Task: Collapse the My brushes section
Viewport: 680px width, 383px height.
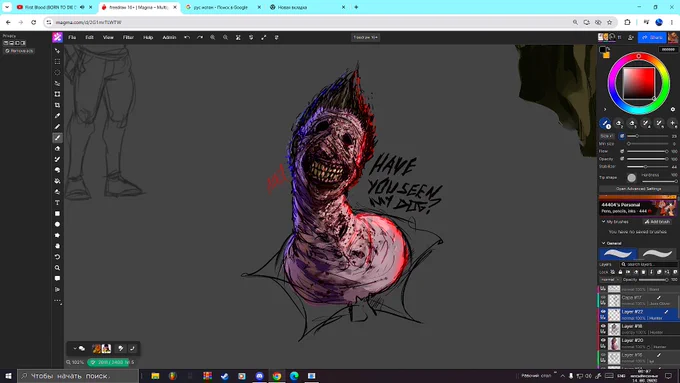Action: pos(603,222)
